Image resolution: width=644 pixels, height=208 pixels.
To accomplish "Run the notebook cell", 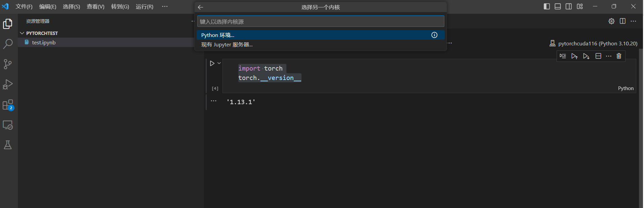I will pos(212,63).
